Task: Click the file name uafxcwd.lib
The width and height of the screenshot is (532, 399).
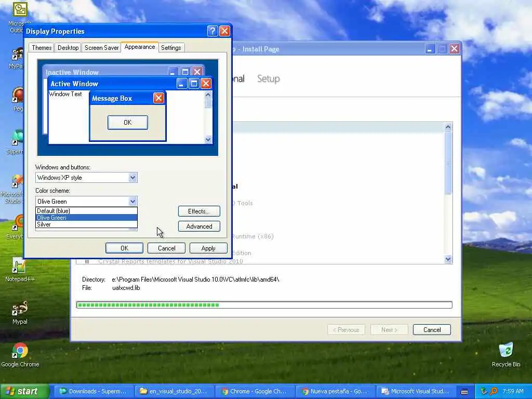Action: 126,288
